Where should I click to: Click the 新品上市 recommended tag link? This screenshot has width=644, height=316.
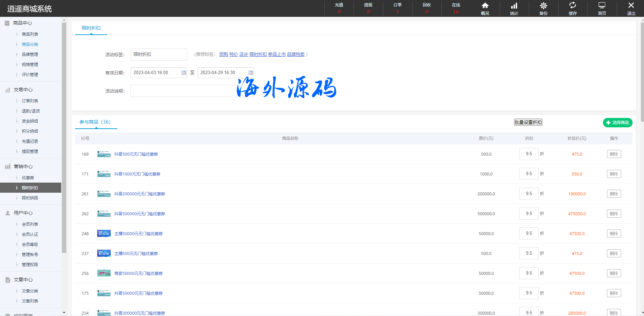277,54
